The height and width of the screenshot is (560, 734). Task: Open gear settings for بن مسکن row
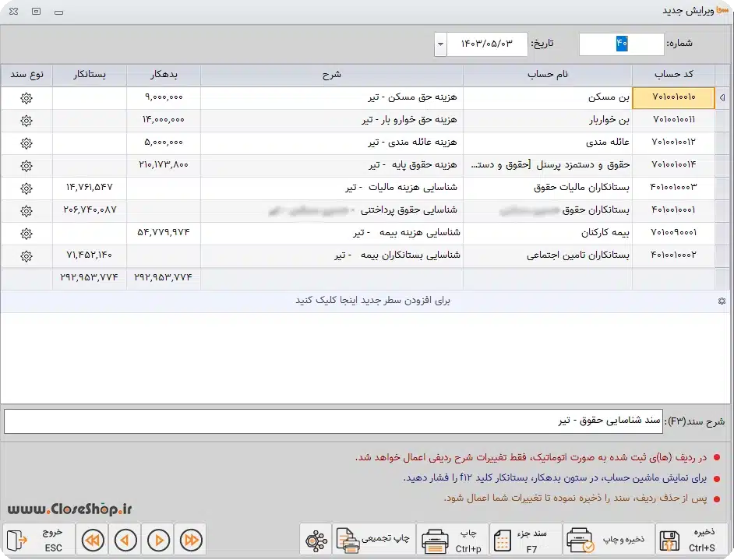click(x=26, y=98)
